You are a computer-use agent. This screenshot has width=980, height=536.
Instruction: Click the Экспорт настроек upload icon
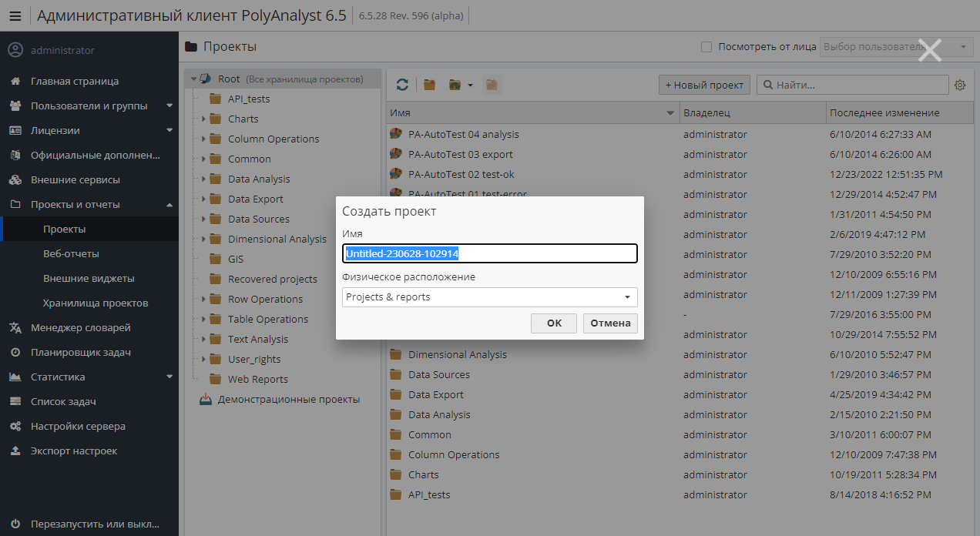click(x=15, y=451)
